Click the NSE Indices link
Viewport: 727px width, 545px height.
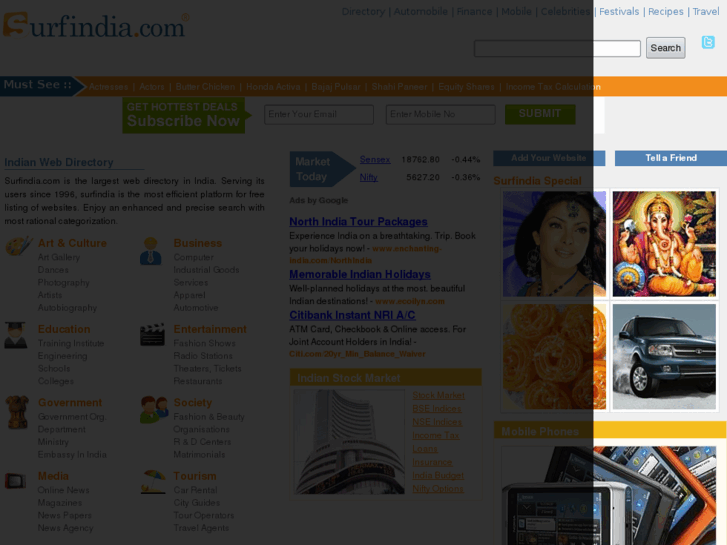[x=437, y=422]
